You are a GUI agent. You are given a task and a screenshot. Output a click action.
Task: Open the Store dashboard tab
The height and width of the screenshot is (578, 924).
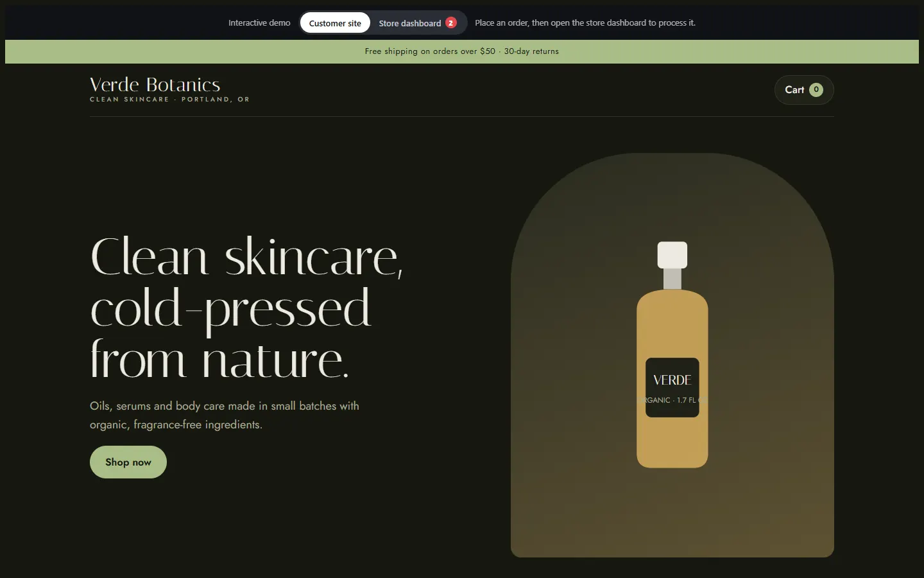417,23
